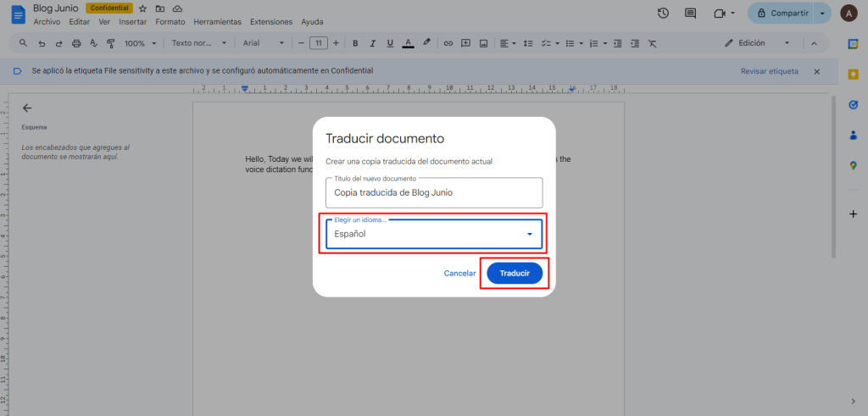
Task: Open the Insertar menu
Action: (133, 22)
